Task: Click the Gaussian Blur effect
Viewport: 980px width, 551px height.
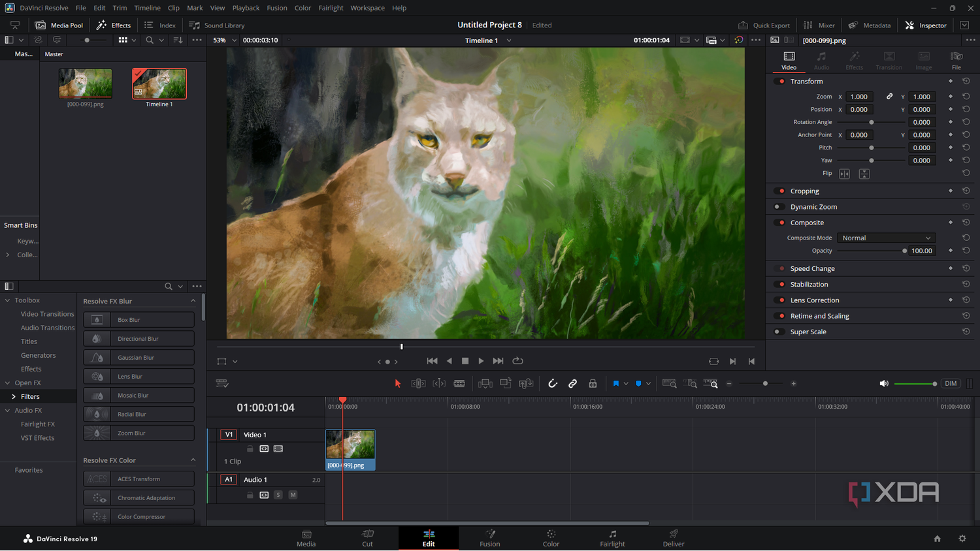Action: (x=139, y=358)
